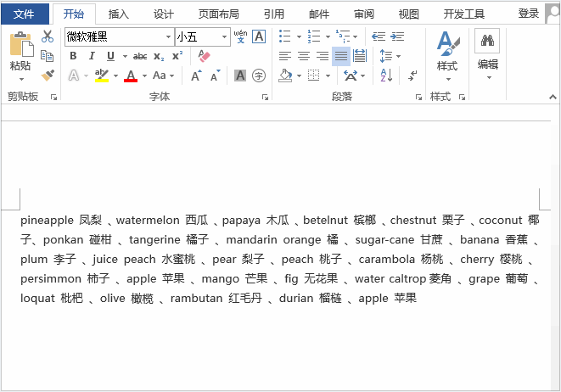Toggle superscript formatting
Screen dimensions: 561x392
[x=177, y=56]
